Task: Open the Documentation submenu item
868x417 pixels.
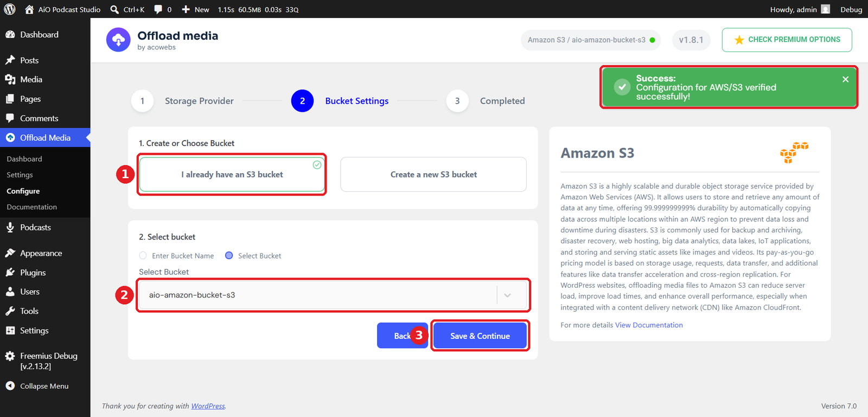Action: pyautogui.click(x=32, y=207)
